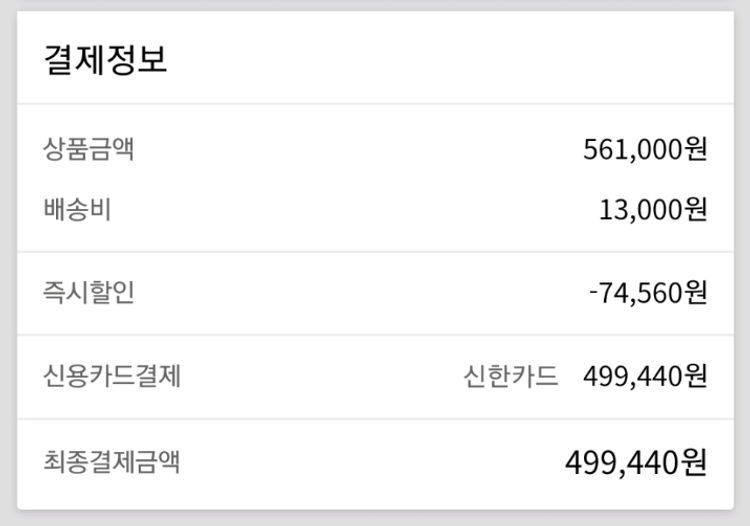Select the 상품금액 label
This screenshot has width=750, height=526.
click(89, 150)
